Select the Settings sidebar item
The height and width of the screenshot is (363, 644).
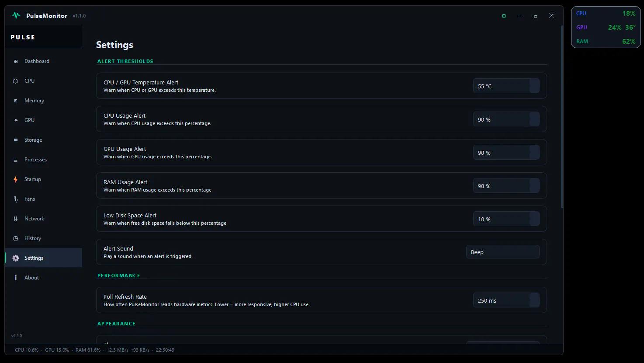point(43,258)
